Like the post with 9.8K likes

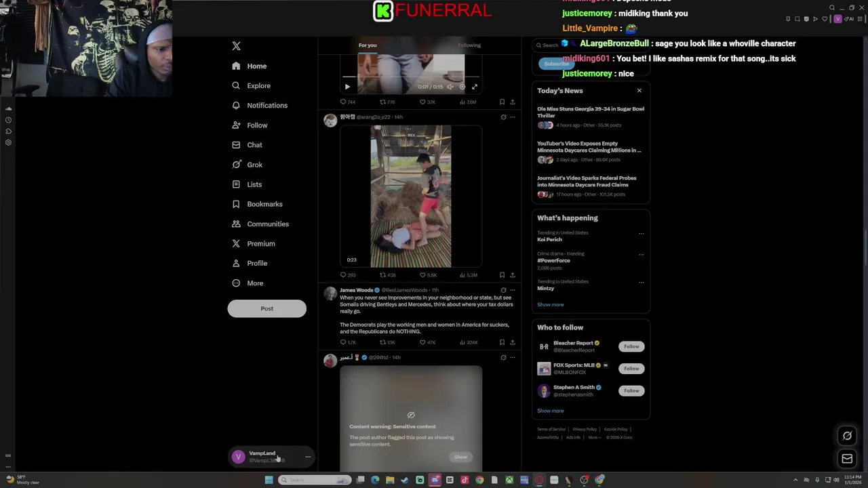[427, 275]
